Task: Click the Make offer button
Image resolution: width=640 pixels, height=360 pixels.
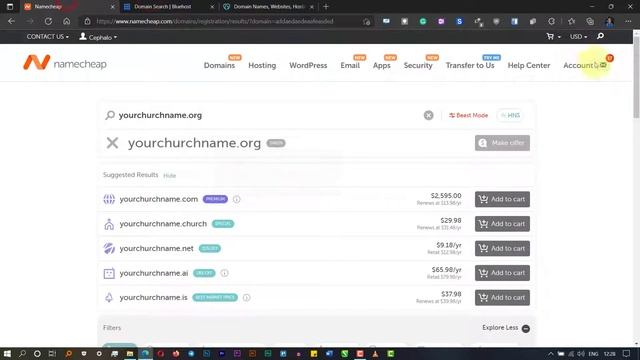Action: 502,143
